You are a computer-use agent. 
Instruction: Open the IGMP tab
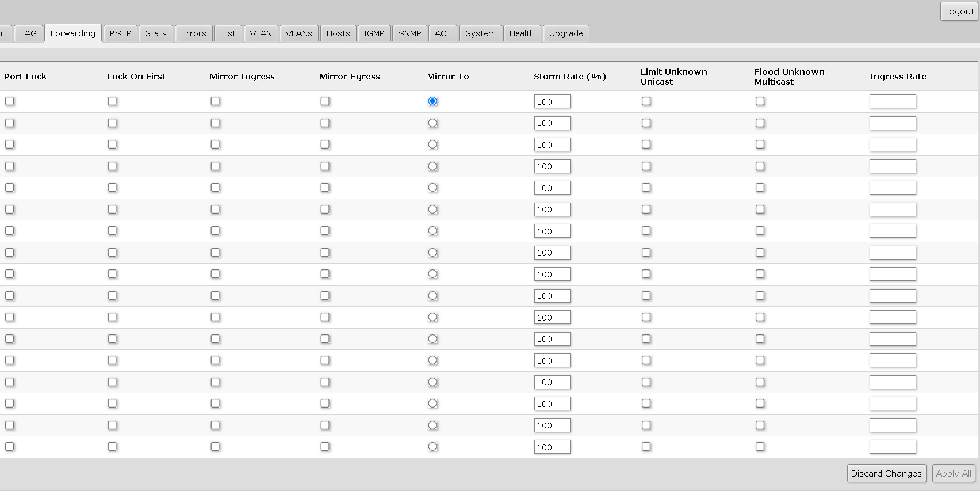click(x=374, y=33)
